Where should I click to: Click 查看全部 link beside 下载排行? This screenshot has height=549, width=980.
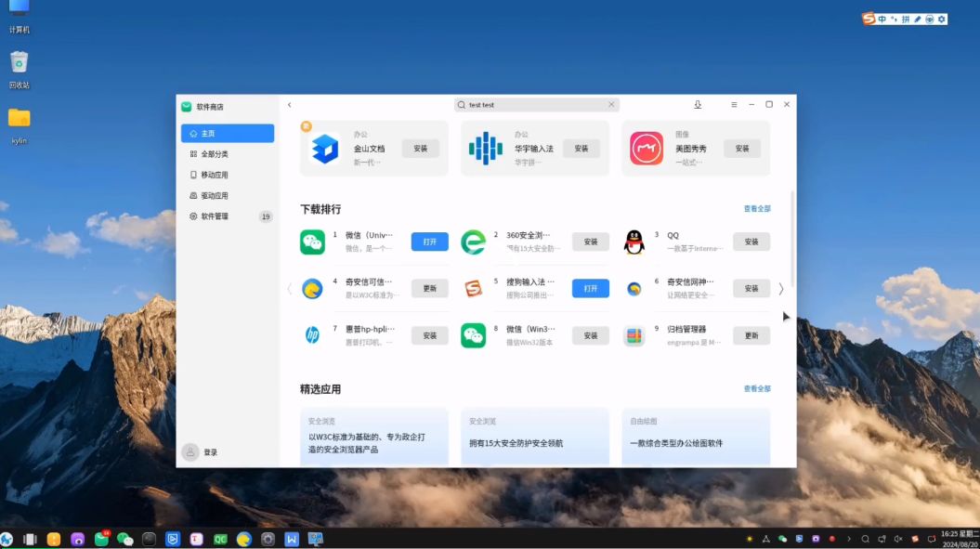756,209
